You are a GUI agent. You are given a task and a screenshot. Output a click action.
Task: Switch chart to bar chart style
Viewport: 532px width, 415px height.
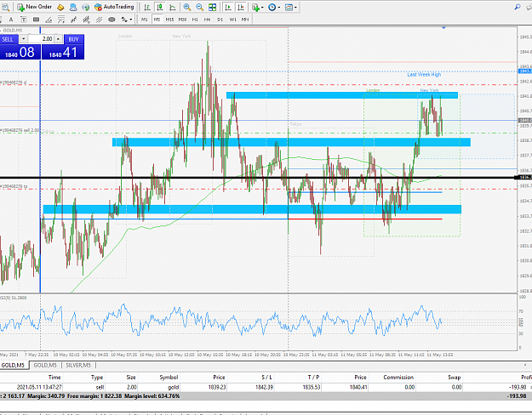point(147,7)
